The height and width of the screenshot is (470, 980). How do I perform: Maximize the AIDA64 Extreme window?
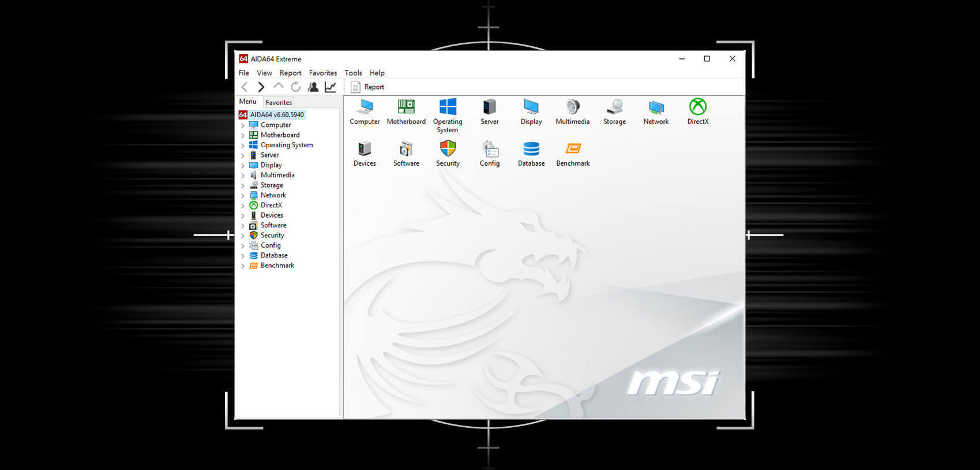point(707,59)
